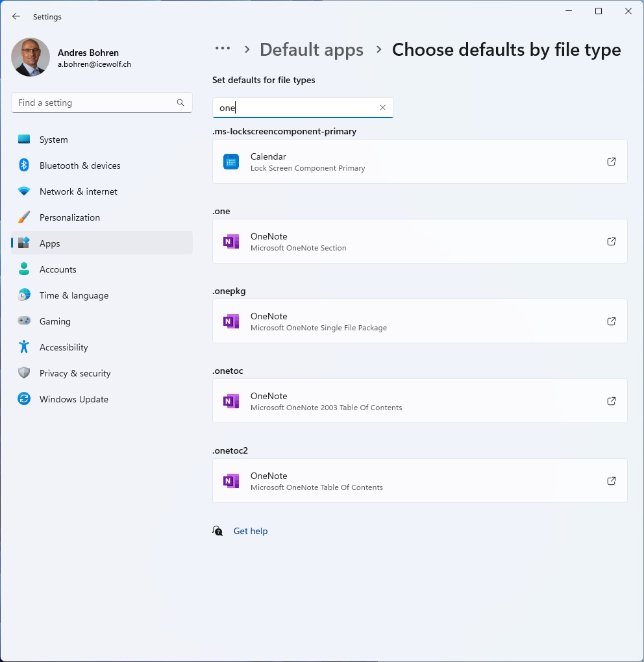Change default app for .one files
This screenshot has width=644, height=662.
tap(420, 241)
